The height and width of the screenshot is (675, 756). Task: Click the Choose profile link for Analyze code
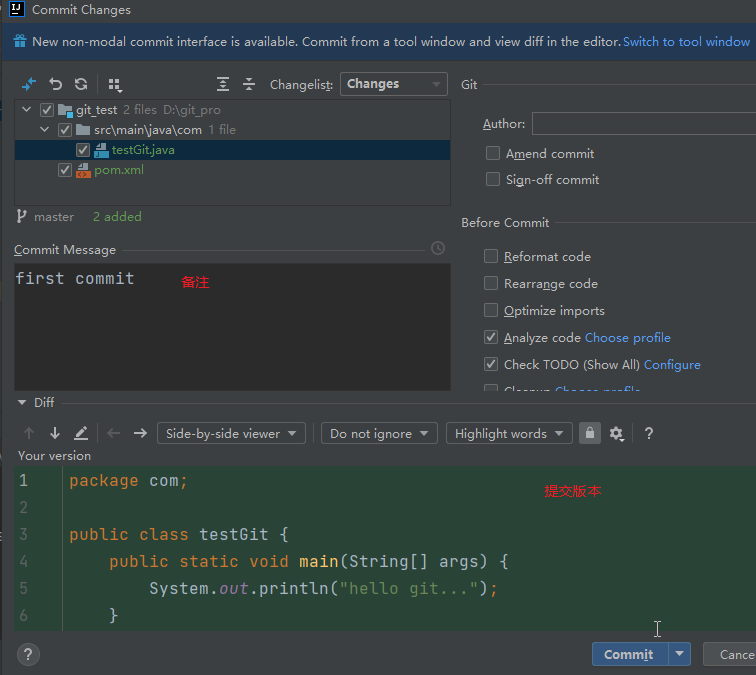628,338
